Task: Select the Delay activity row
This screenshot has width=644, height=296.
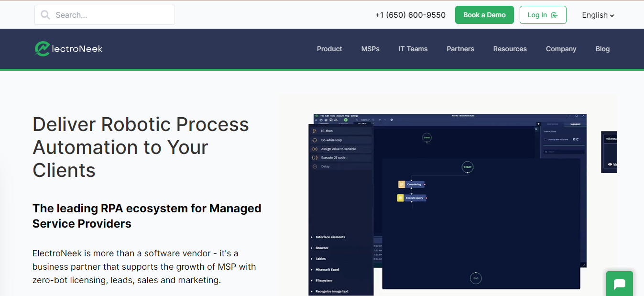Action: coord(340,166)
